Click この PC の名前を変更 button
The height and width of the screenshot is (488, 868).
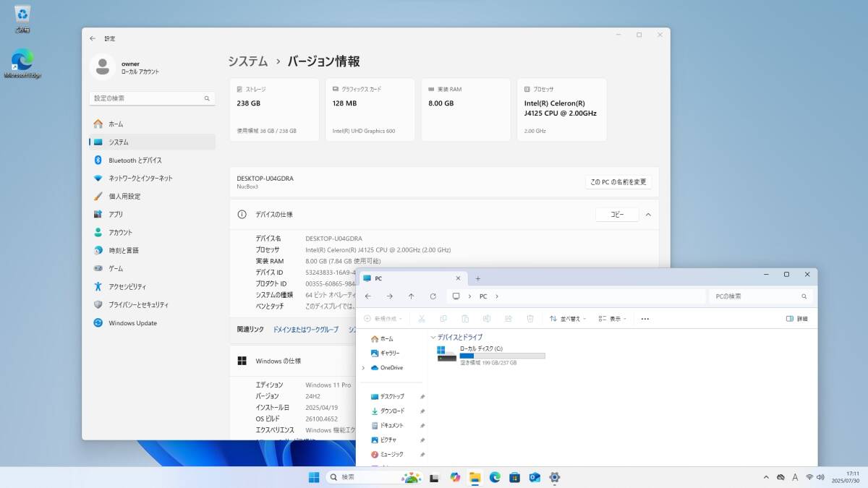pyautogui.click(x=618, y=182)
